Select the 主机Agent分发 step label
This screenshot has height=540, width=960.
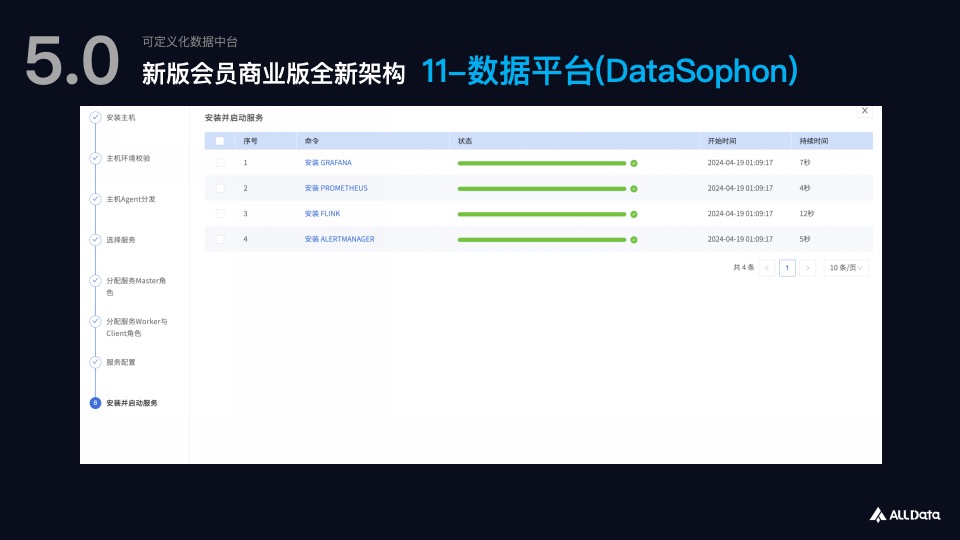click(x=130, y=199)
